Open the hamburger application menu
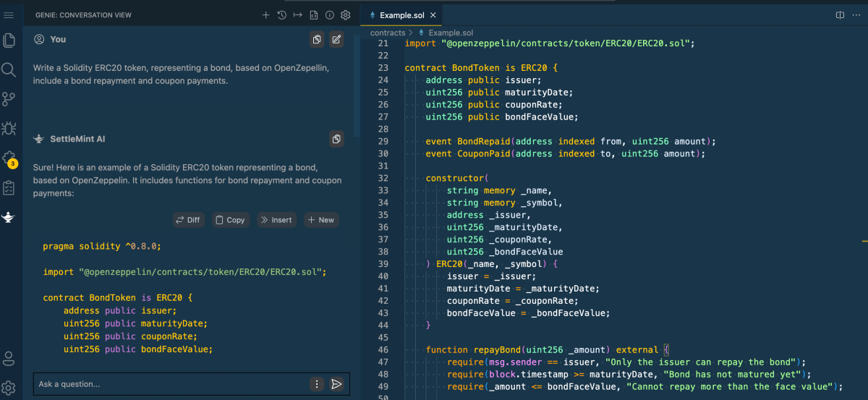 pos(9,15)
